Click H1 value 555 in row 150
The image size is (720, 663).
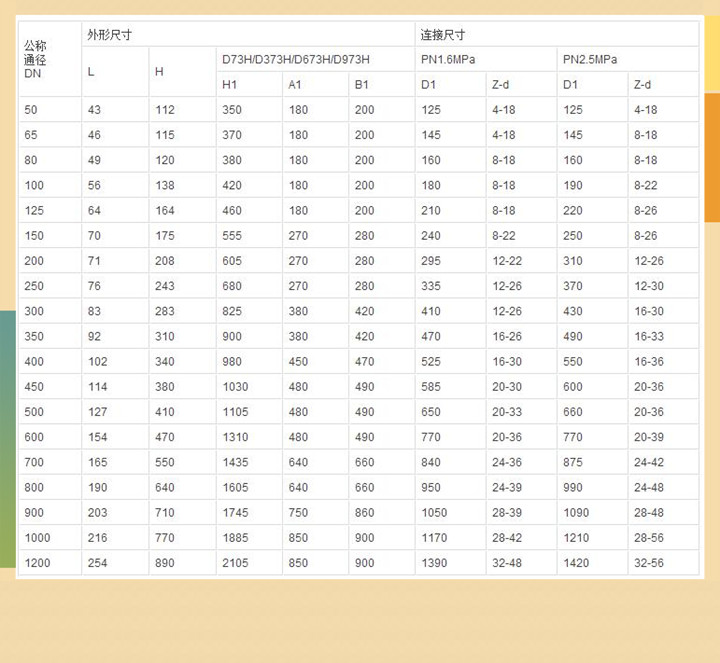coord(232,236)
